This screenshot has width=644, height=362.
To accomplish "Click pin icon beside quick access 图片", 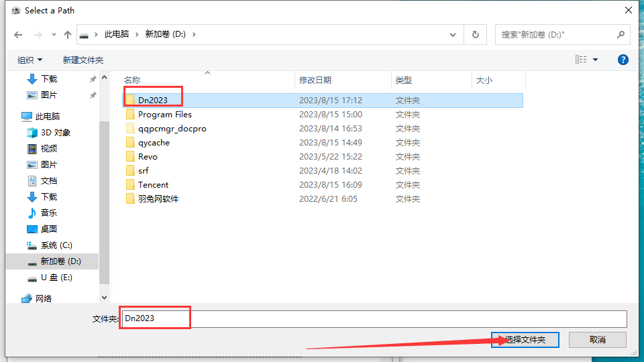I will (93, 95).
